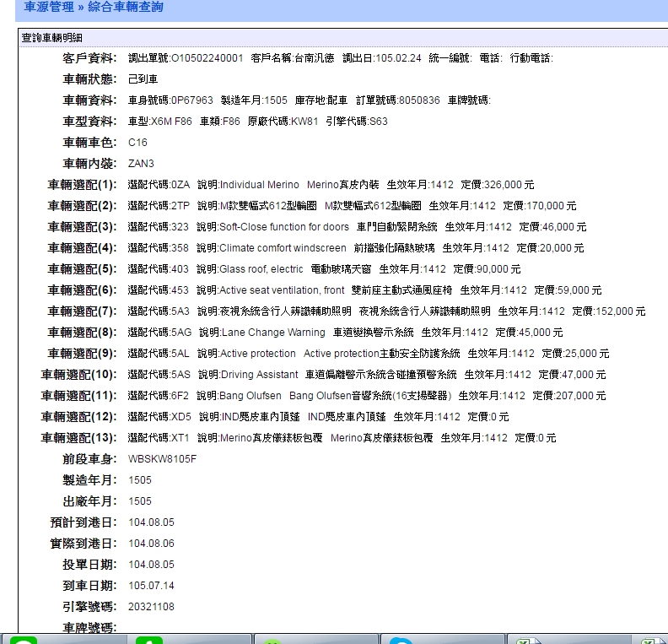Select the model X6M F86
668x644 pixels.
coord(171,122)
